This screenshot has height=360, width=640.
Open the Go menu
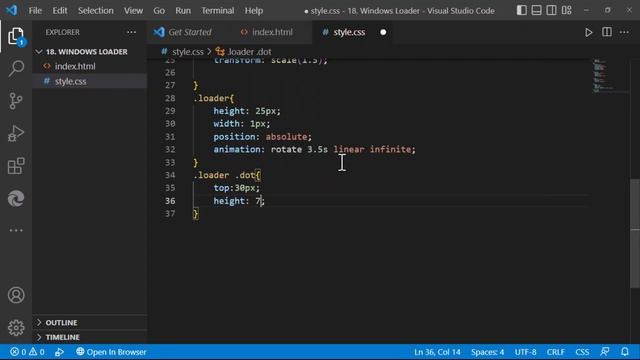pos(159,10)
